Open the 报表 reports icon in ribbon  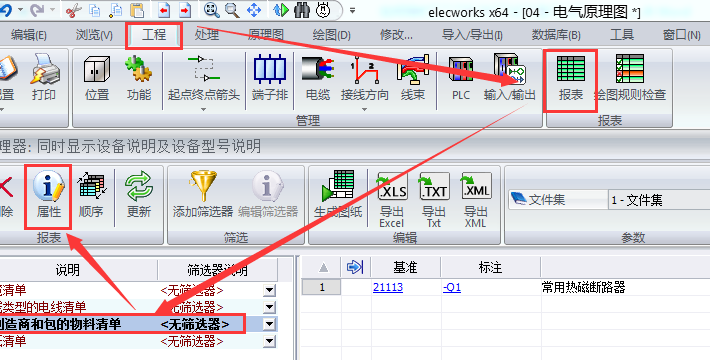571,79
